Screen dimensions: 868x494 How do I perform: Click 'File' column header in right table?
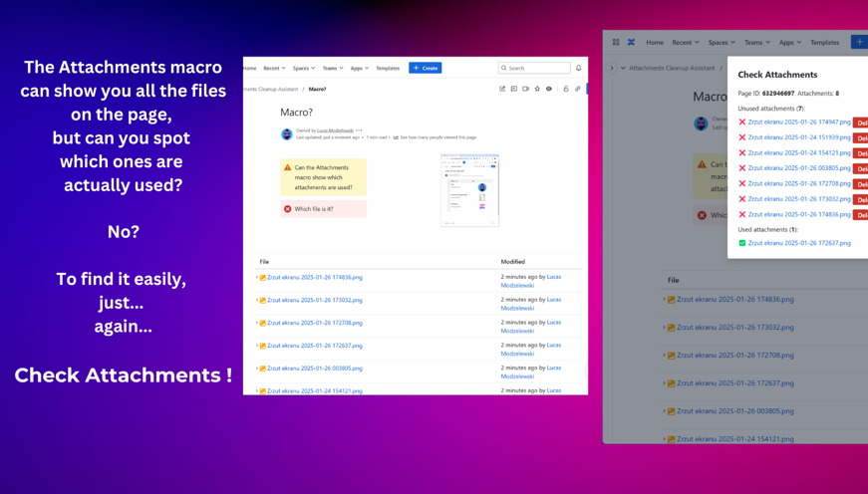click(x=673, y=281)
